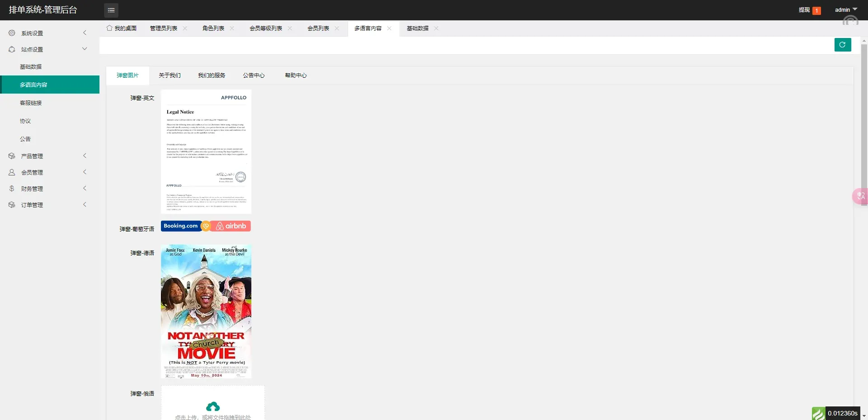The height and width of the screenshot is (420, 868).
Task: Click the English popup Legal Notice image
Action: [x=206, y=151]
